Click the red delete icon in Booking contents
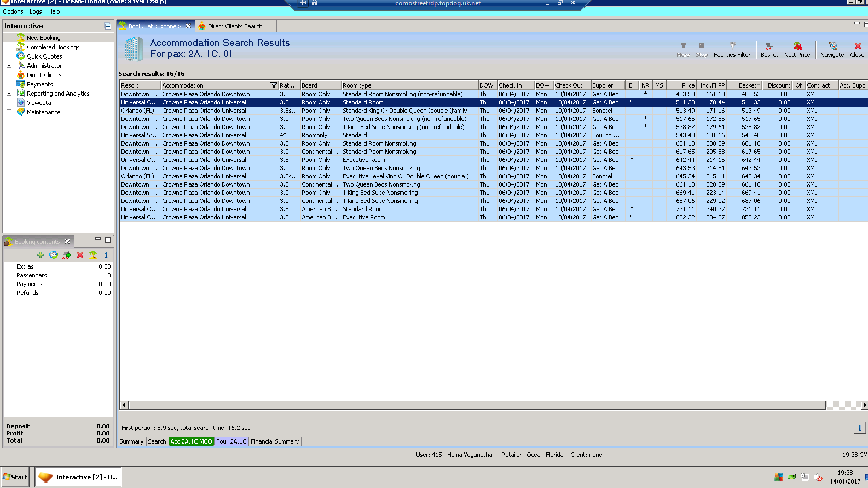The image size is (868, 488). tap(80, 255)
